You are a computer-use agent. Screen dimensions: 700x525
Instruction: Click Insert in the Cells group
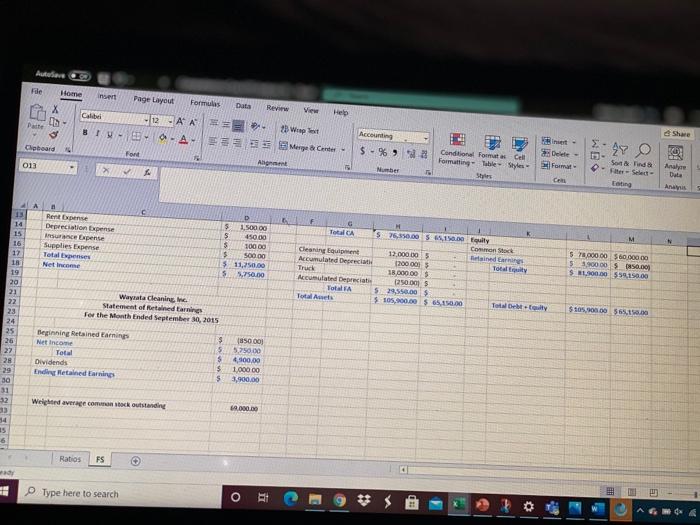tap(558, 142)
